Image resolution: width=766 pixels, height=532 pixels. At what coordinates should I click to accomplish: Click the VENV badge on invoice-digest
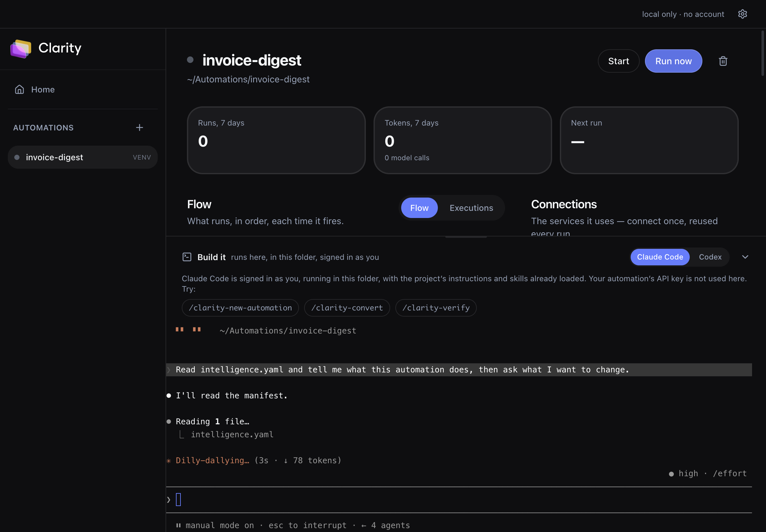[142, 157]
